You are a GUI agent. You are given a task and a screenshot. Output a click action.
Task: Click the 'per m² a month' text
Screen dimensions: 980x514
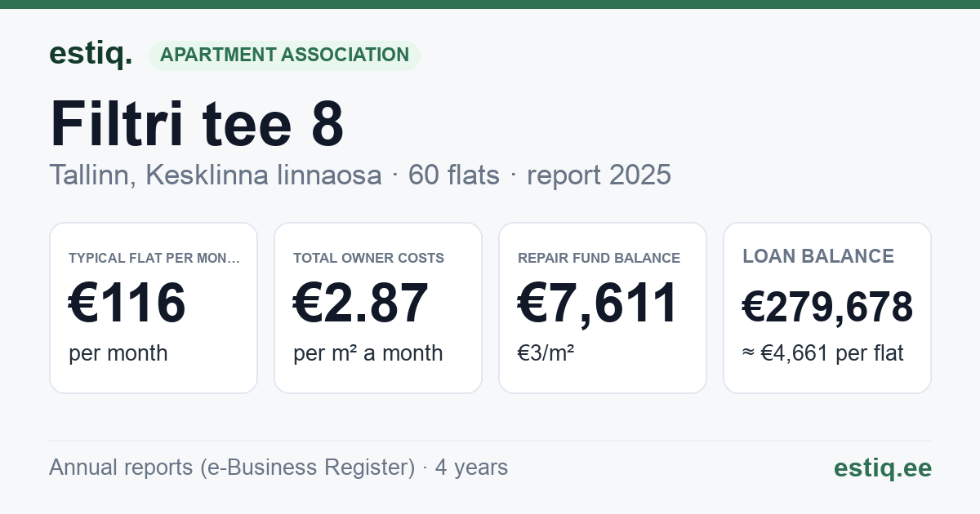pyautogui.click(x=367, y=353)
